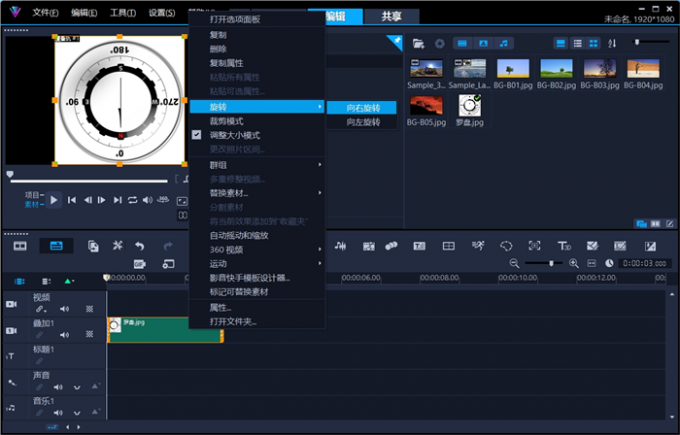
Task: Click 打开选项面板 in the context menu
Action: pyautogui.click(x=258, y=19)
